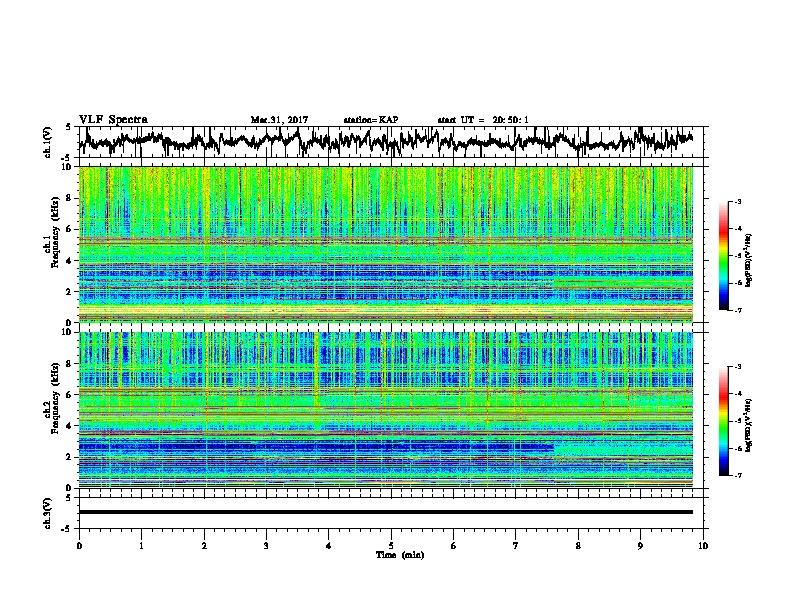Screen dimensions: 792x612
Task: Click time axis tick label 9
Action: pyautogui.click(x=640, y=546)
